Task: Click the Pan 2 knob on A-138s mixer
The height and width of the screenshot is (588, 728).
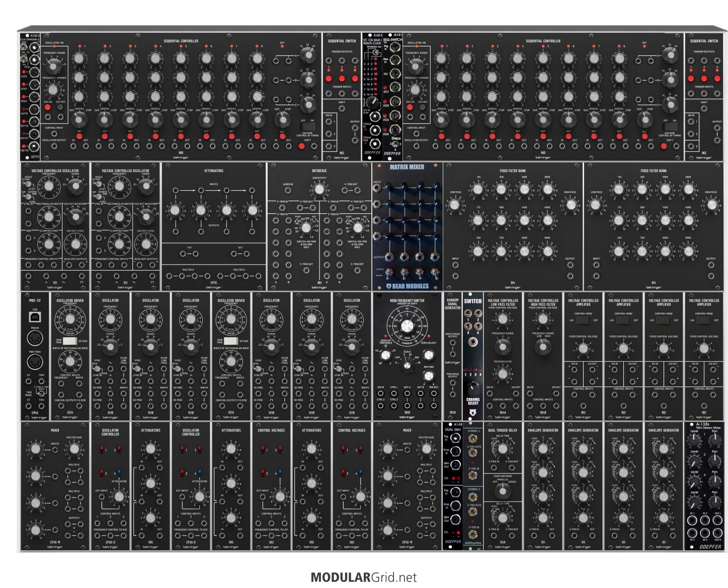Action: pos(715,461)
